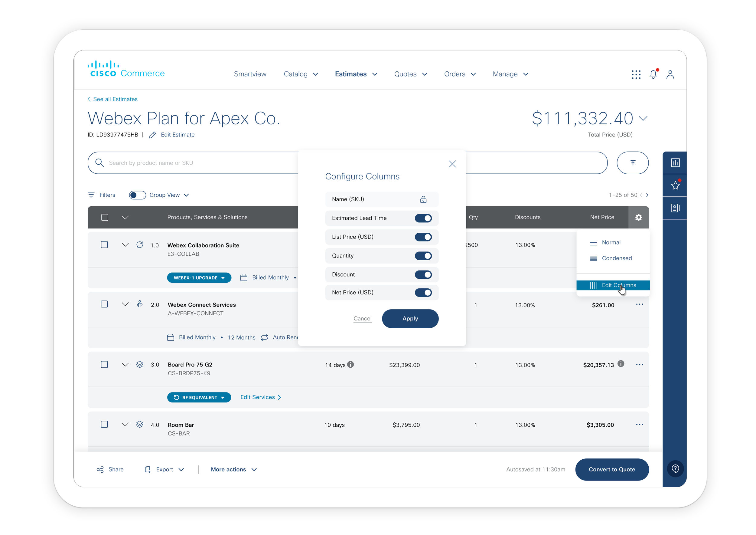Open the favorites star sidebar icon

[675, 185]
